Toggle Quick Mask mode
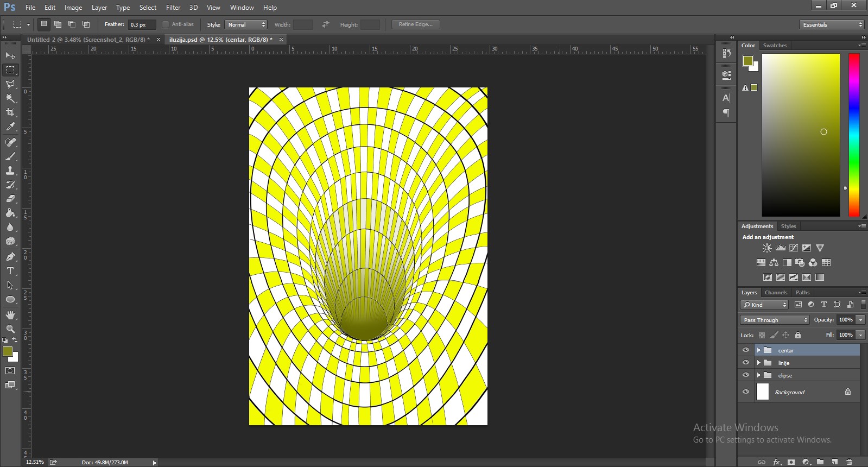 click(10, 371)
